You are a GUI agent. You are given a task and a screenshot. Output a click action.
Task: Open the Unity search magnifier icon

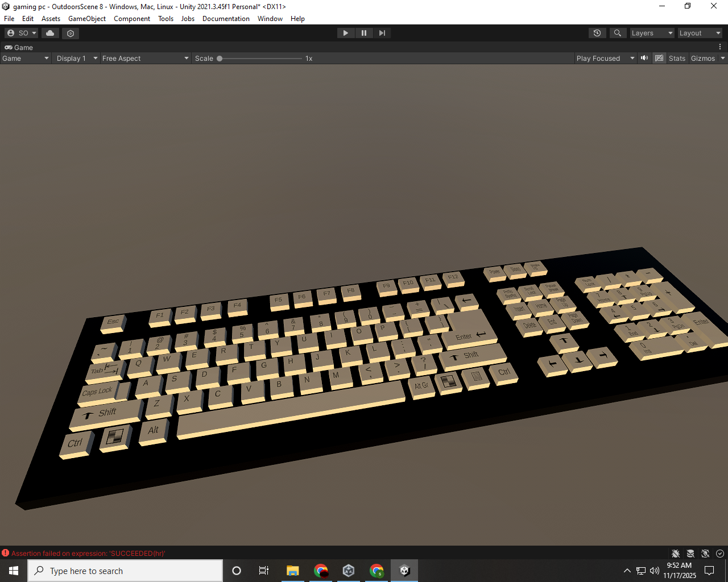click(x=617, y=33)
